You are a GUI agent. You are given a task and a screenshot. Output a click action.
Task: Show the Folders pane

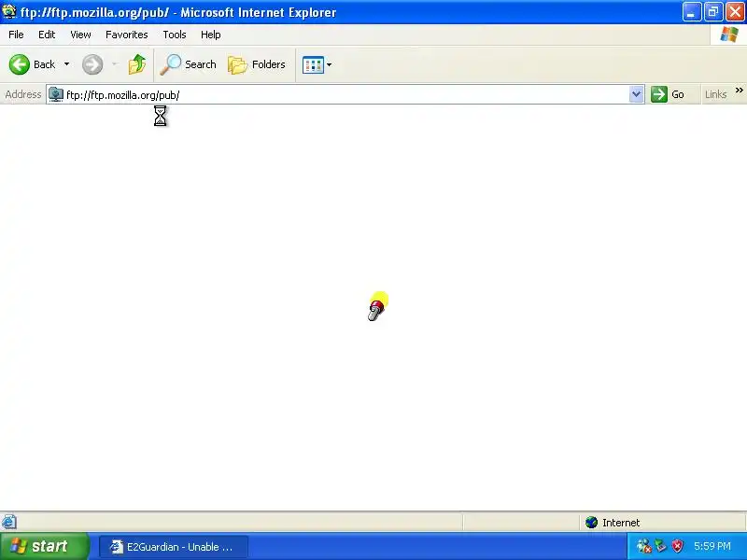(x=257, y=64)
